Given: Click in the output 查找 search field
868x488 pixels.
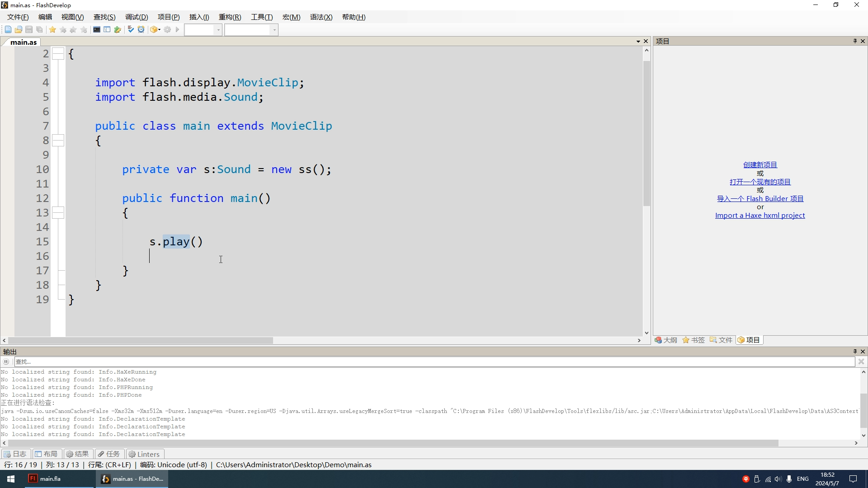Looking at the screenshot, I should [434, 361].
